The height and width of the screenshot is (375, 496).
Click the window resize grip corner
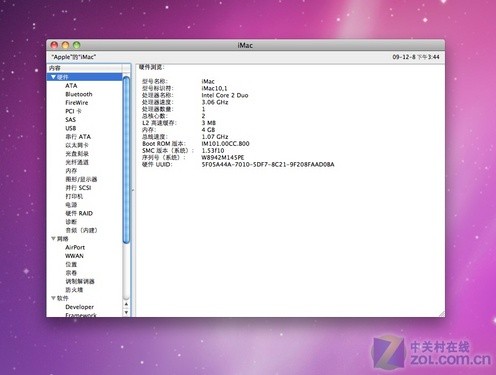pyautogui.click(x=441, y=314)
